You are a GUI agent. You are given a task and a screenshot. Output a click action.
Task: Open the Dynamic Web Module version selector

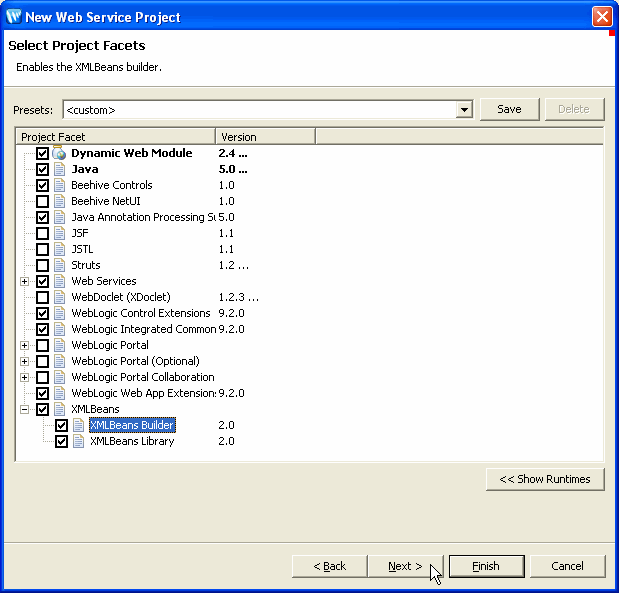(x=233, y=153)
